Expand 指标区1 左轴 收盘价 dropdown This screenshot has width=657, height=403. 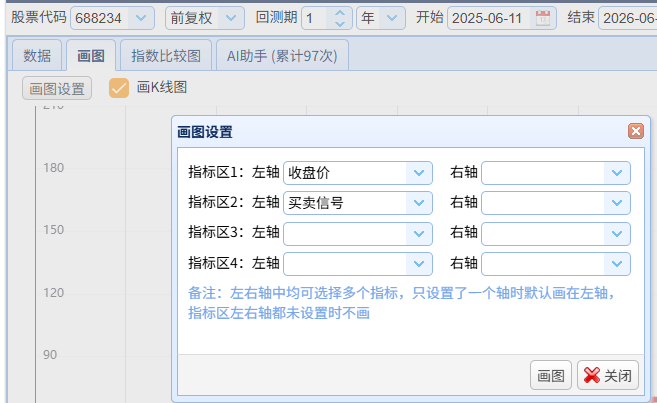pos(419,173)
